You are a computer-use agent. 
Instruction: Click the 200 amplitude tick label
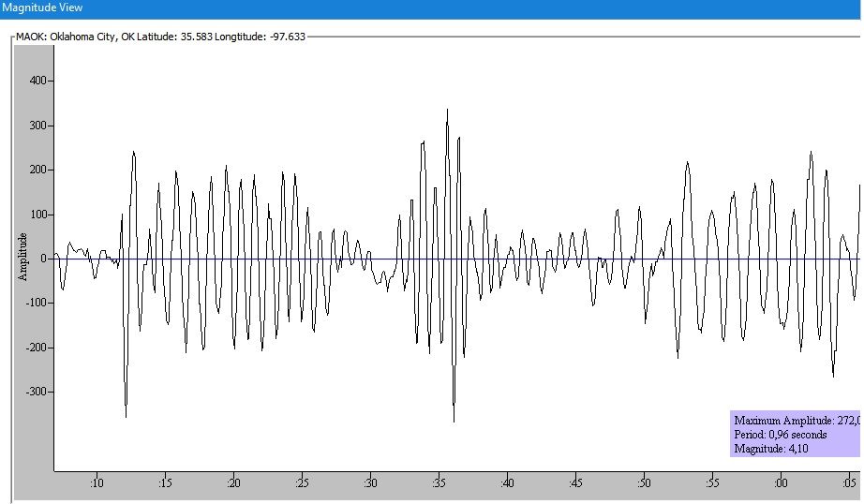(38, 170)
